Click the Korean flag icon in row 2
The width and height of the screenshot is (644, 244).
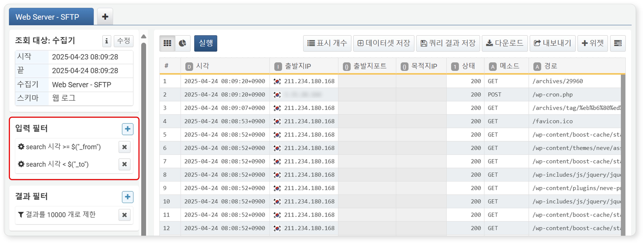pos(277,95)
